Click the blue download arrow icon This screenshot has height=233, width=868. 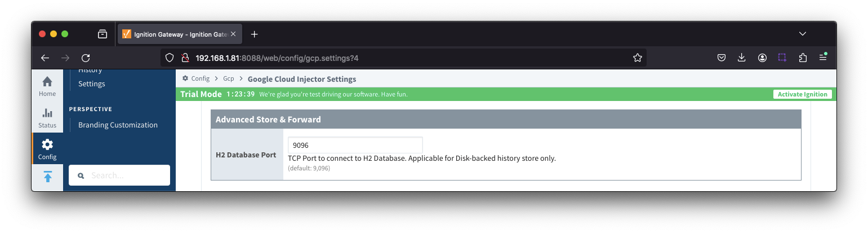(x=47, y=177)
